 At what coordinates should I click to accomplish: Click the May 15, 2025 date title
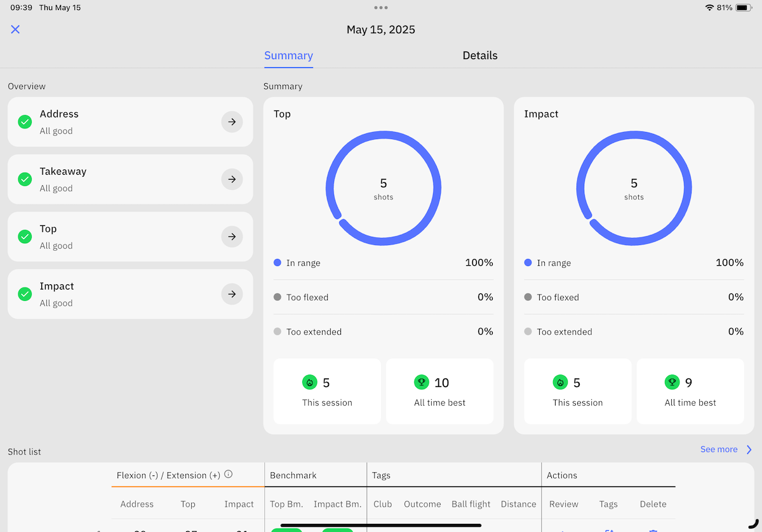[381, 29]
